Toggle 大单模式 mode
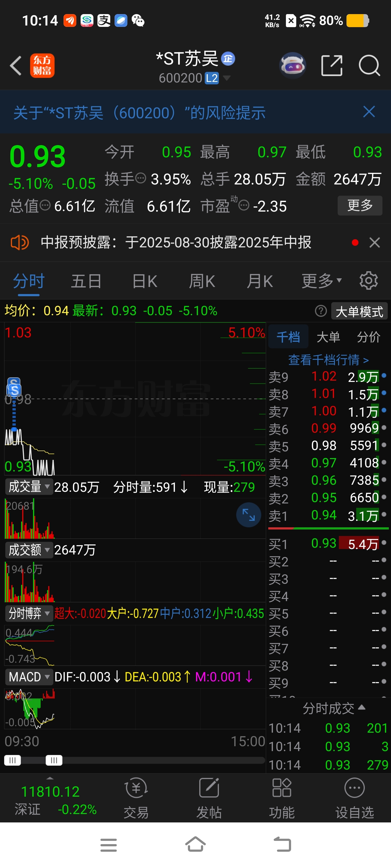The width and height of the screenshot is (391, 868). tap(359, 311)
